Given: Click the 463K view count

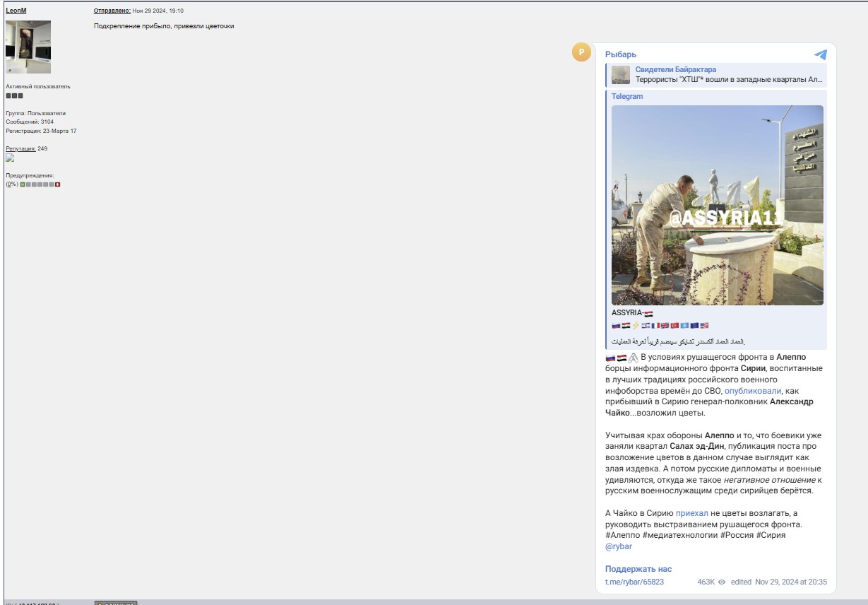Looking at the screenshot, I should [x=706, y=582].
